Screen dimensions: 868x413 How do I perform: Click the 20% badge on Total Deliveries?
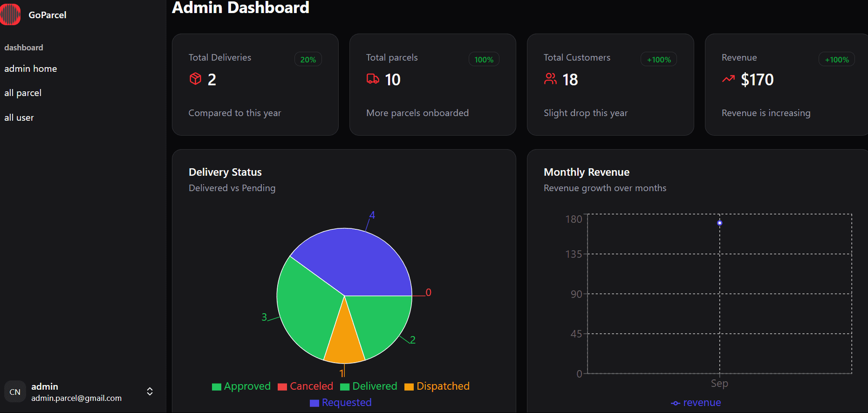click(308, 60)
